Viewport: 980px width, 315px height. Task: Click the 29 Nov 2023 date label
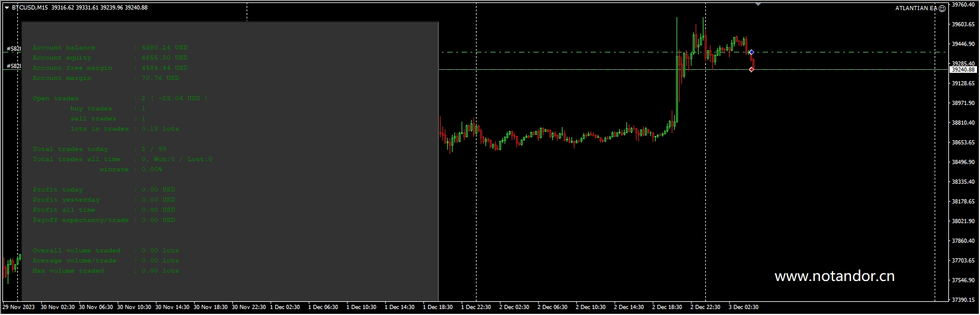point(19,307)
